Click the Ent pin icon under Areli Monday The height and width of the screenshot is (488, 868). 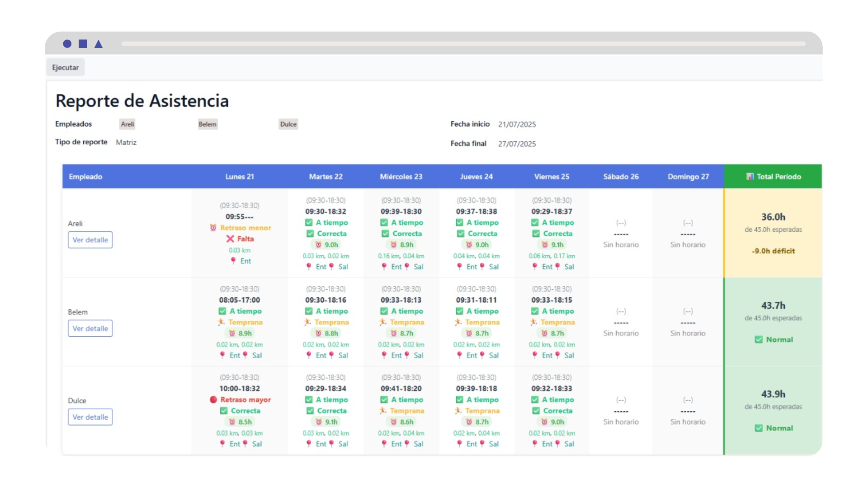(x=234, y=261)
